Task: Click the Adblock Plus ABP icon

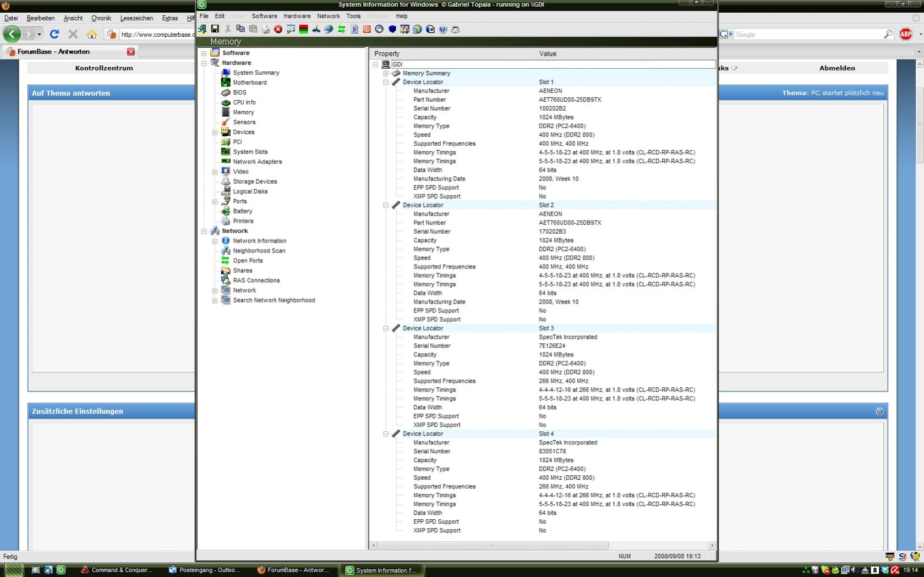Action: click(x=906, y=34)
